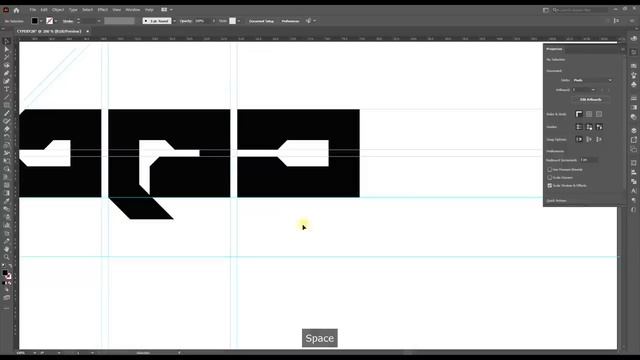Click the black fill box in toolbar
The image size is (640, 360).
(x=4, y=273)
